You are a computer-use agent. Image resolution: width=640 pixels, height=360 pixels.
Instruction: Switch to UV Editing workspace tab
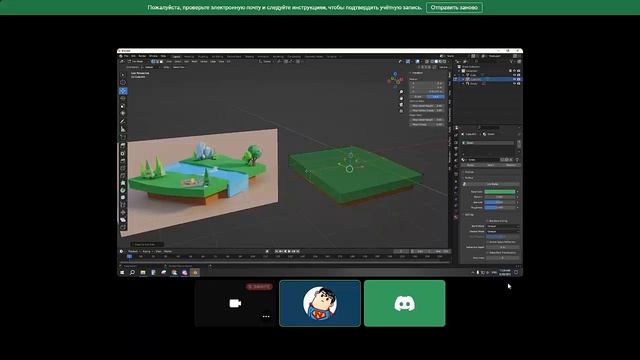(218, 56)
